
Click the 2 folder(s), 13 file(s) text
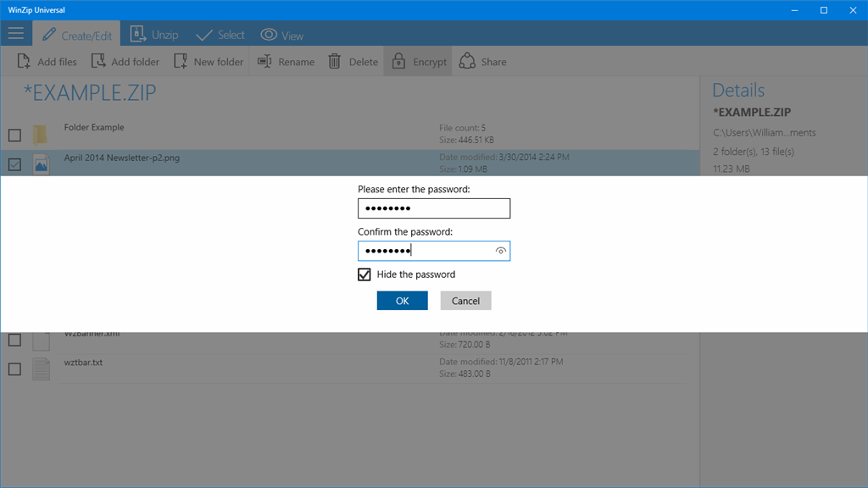point(754,152)
